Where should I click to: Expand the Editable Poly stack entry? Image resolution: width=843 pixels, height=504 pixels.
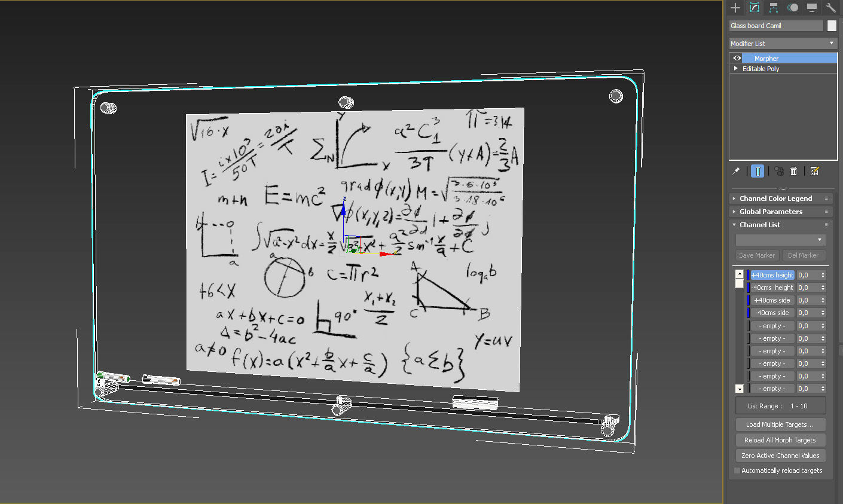point(736,68)
